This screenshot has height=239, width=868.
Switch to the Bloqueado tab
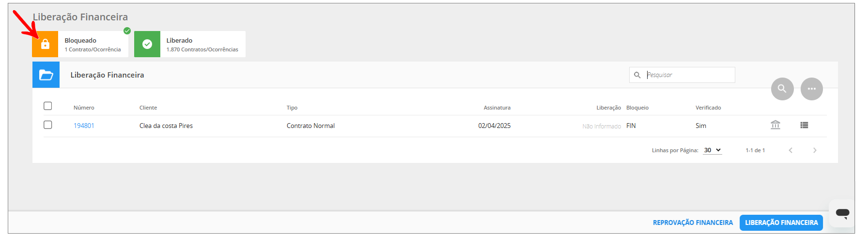(93, 44)
